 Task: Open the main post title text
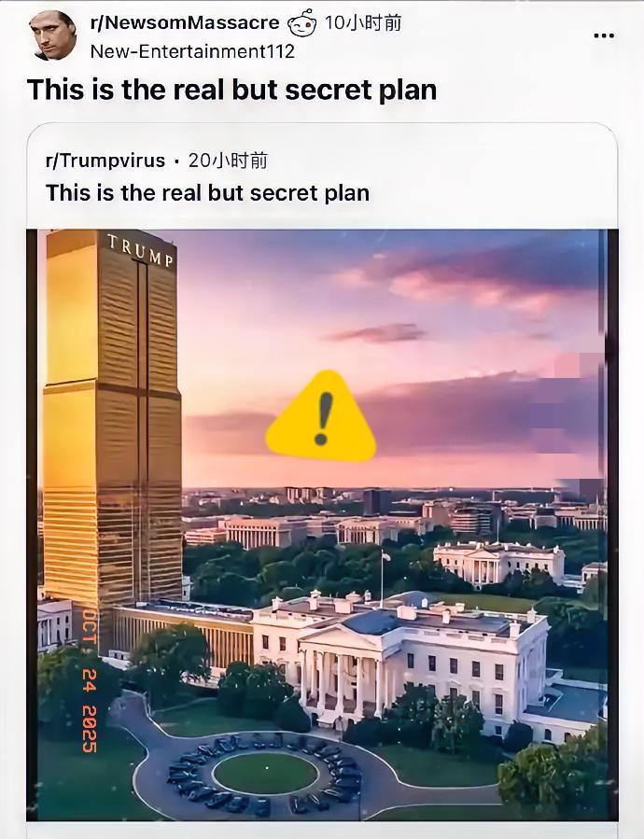coord(231,90)
